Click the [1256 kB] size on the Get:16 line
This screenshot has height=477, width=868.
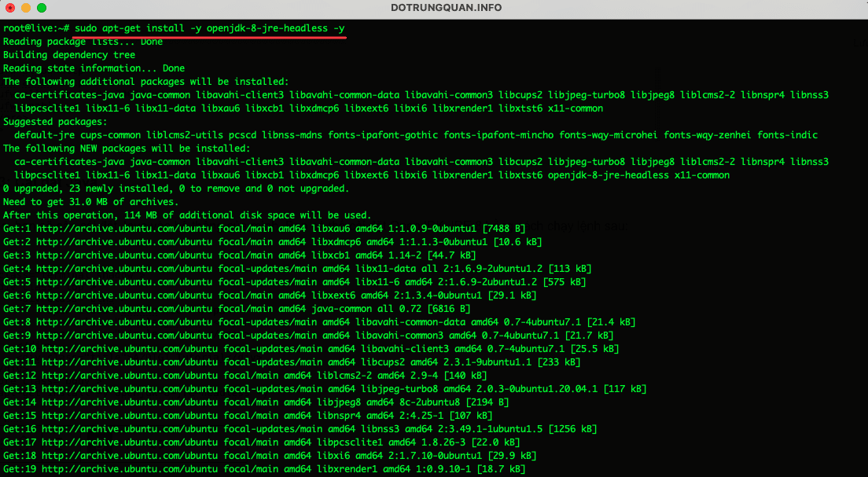tap(572, 429)
